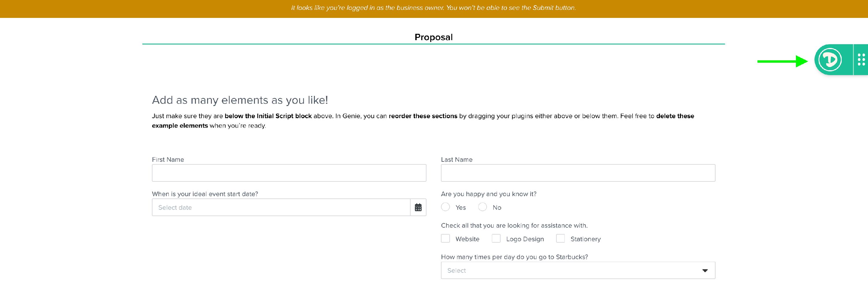Screen dimensions: 868x288
Task: Click into the Last Name field
Action: click(x=578, y=173)
